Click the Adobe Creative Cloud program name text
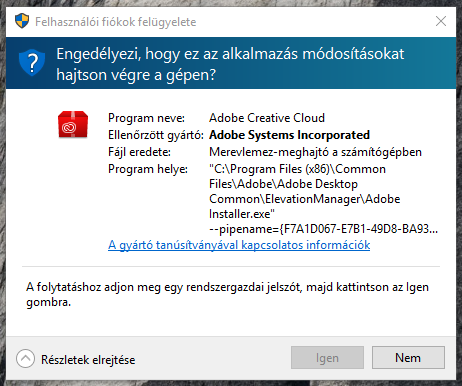Image resolution: width=462 pixels, height=386 pixels. (267, 118)
